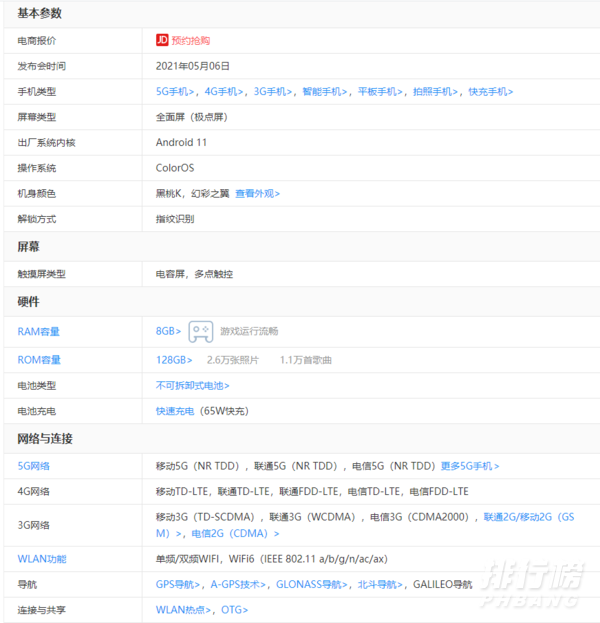Click the 触摸屏类型 row label

click(41, 274)
